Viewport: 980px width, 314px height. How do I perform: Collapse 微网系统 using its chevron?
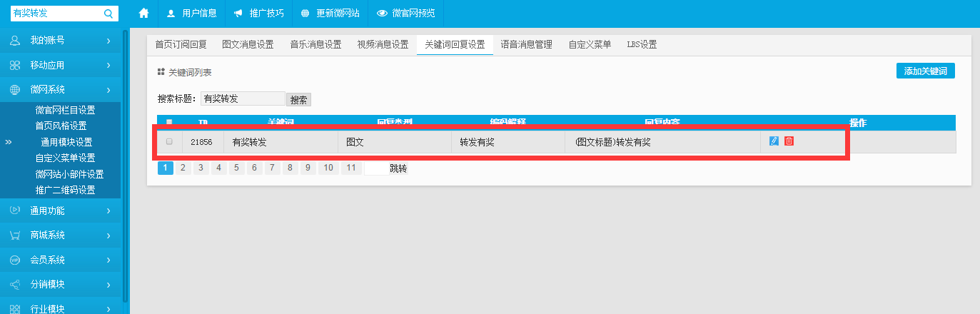(x=108, y=89)
